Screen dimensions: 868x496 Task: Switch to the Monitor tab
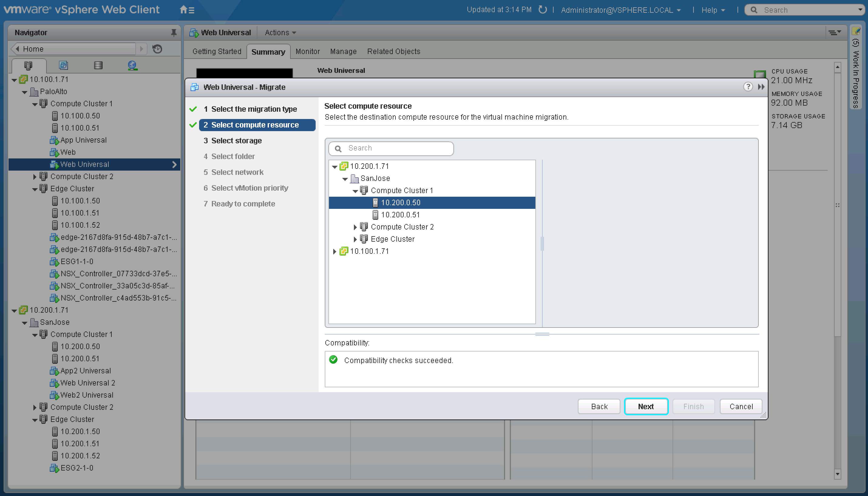[307, 51]
